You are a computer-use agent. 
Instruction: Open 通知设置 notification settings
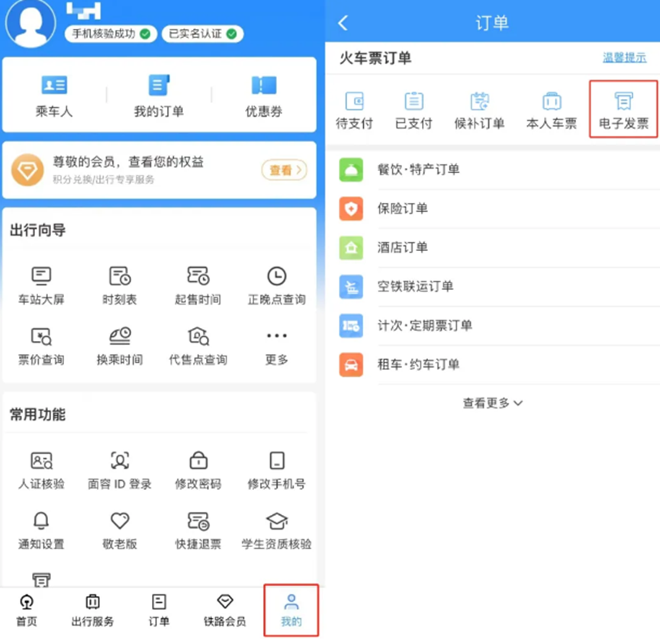point(41,522)
